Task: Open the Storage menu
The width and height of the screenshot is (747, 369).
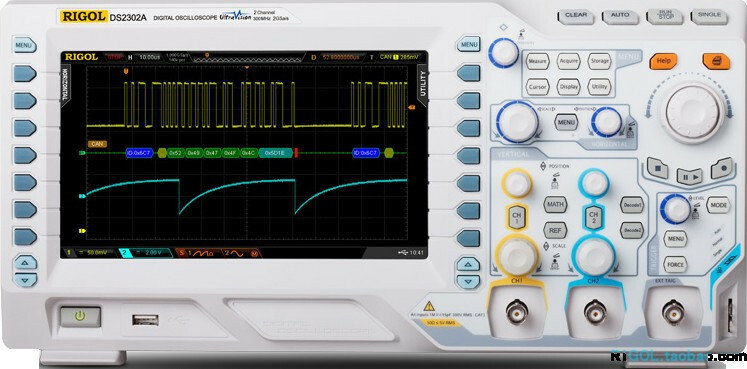Action: click(x=599, y=61)
